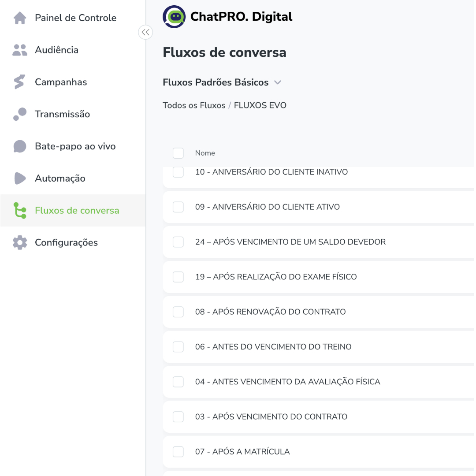
Task: Go to the Campanhas menu item
Action: click(61, 82)
